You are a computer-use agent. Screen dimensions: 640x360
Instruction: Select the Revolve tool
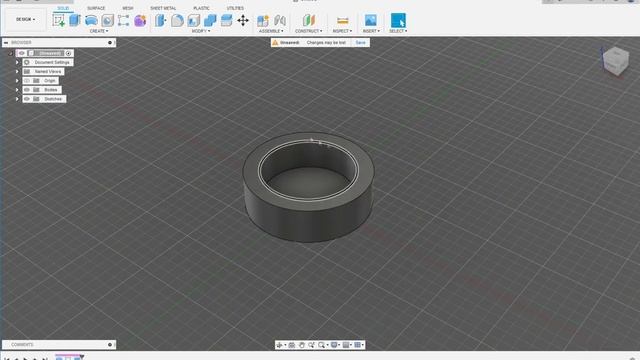pyautogui.click(x=91, y=20)
